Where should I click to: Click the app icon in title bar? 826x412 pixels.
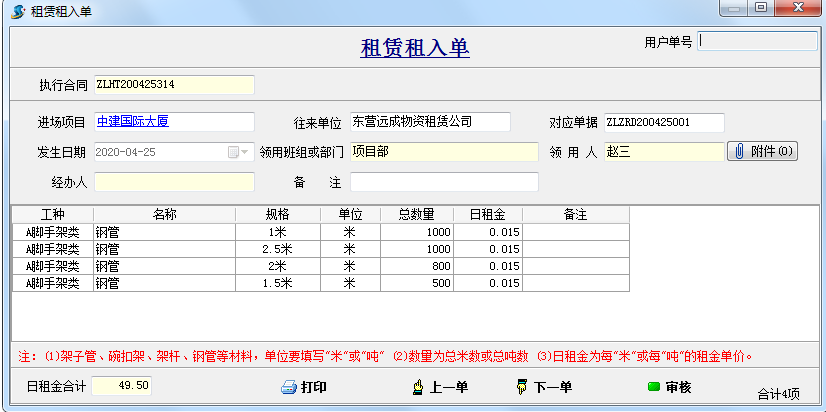[17, 10]
